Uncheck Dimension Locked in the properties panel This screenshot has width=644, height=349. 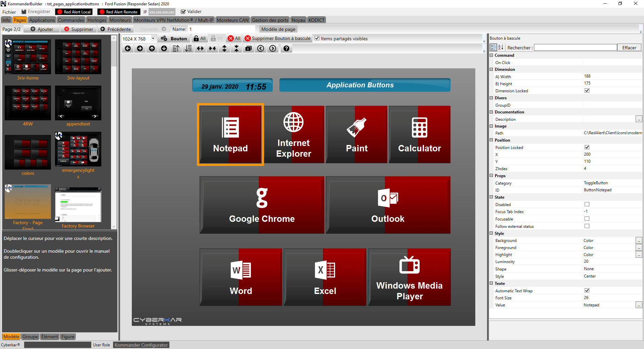587,90
